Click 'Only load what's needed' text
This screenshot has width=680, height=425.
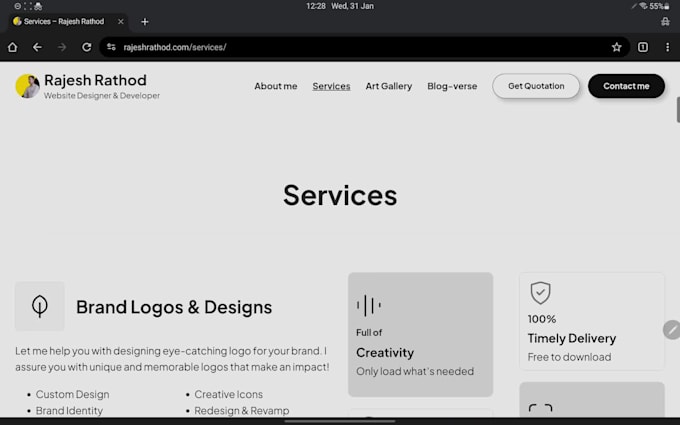pyautogui.click(x=415, y=371)
